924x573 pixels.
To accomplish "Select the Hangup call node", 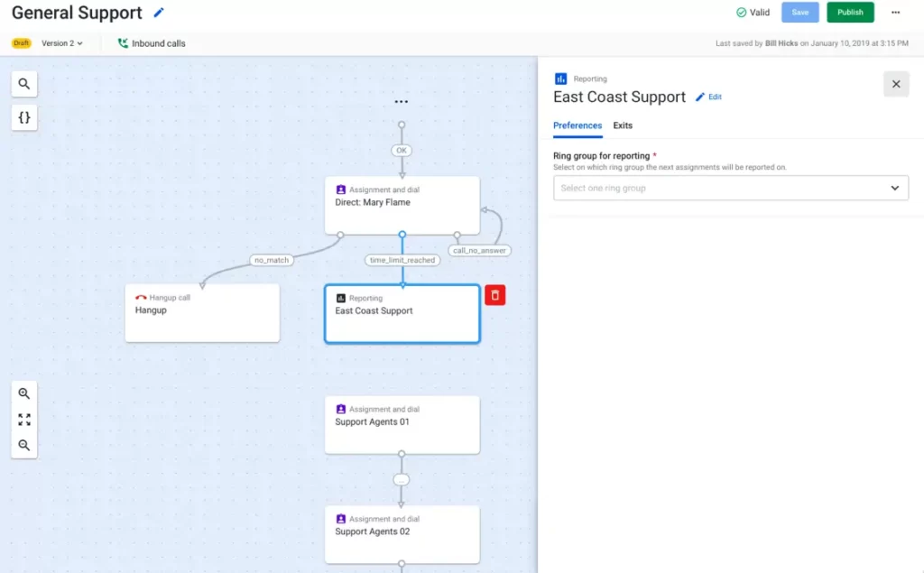I will 202,313.
